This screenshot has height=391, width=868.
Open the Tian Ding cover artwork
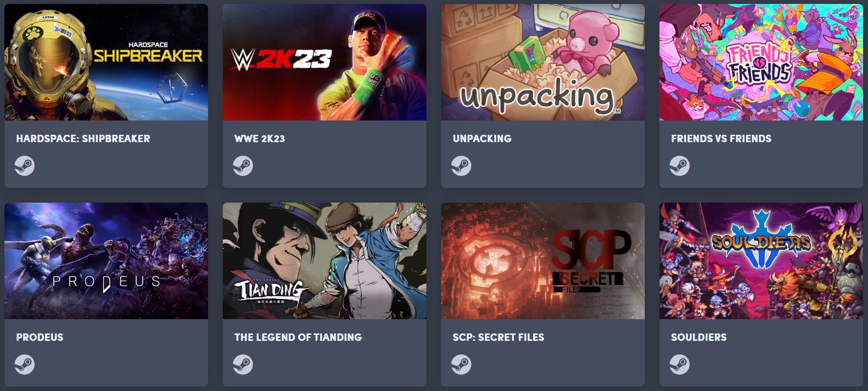[x=325, y=261]
